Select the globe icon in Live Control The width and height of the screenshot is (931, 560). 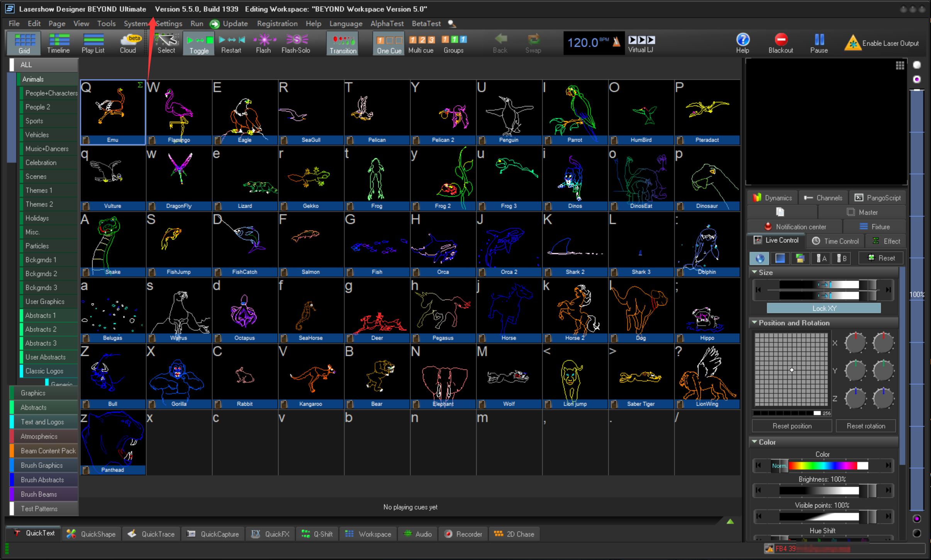[x=760, y=258]
